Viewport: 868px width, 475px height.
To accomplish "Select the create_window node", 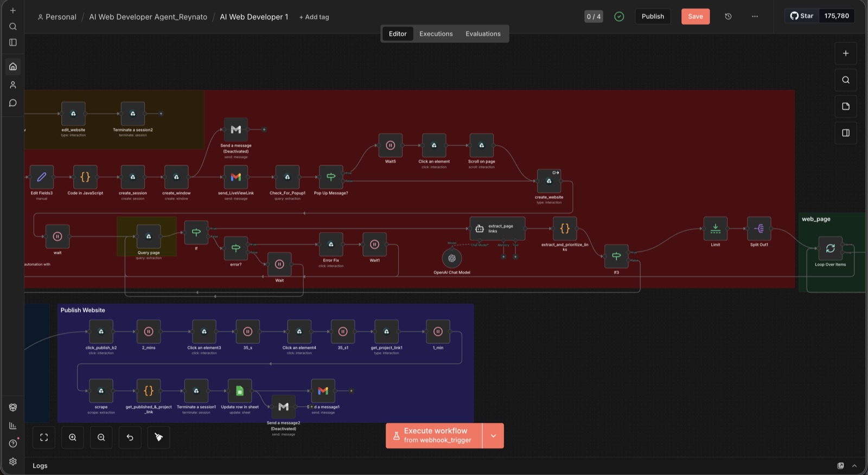I will point(176,177).
